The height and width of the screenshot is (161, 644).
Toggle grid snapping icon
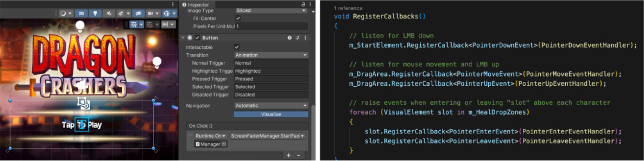pyautogui.click(x=149, y=25)
